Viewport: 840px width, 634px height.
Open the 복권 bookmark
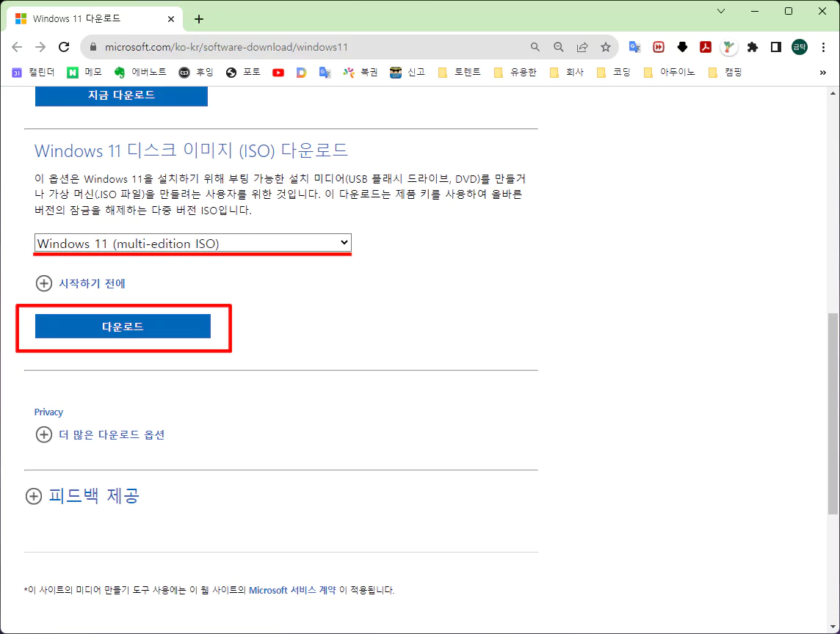coord(361,73)
